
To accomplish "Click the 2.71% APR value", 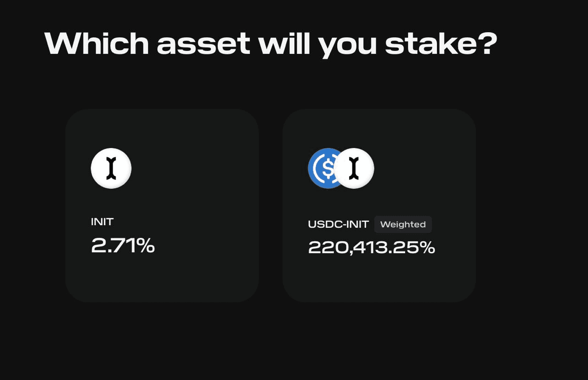I will coord(123,246).
